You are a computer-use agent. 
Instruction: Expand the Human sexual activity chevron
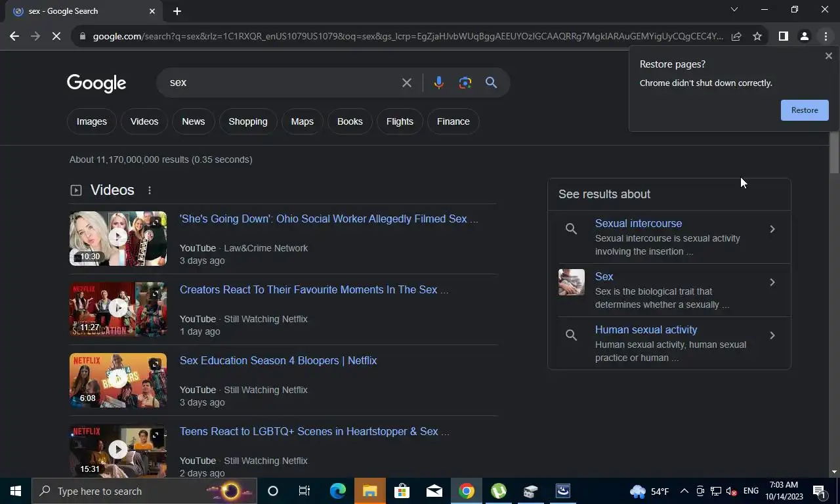[x=772, y=335]
